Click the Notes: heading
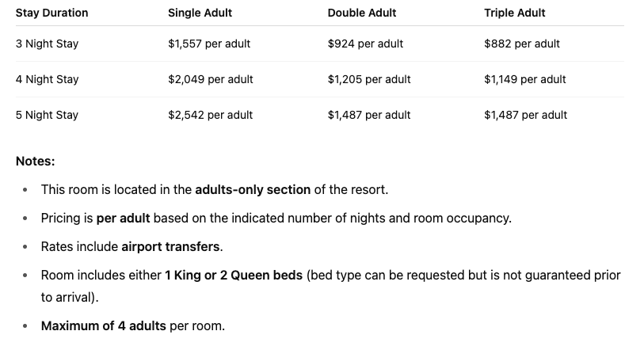 35,161
